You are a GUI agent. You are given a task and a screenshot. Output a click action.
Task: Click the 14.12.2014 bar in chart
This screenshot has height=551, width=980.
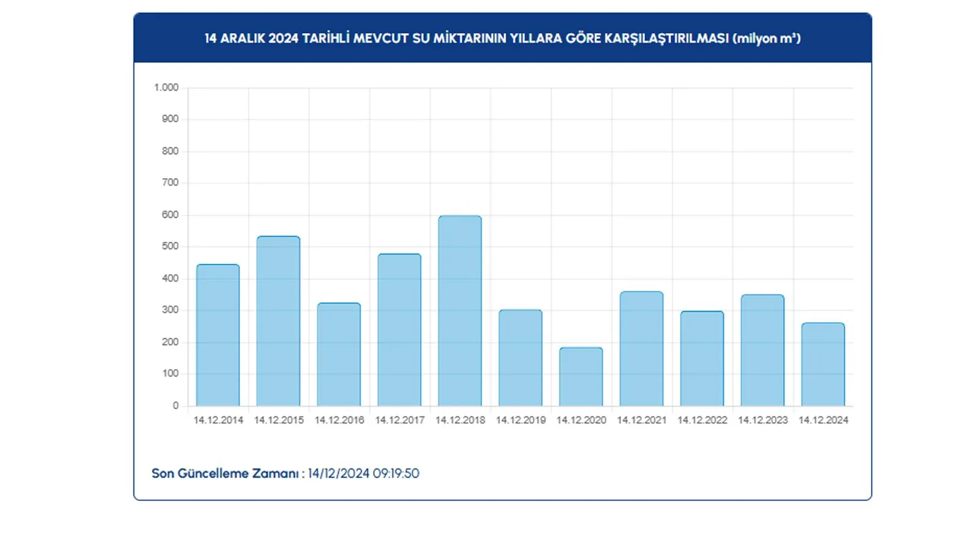[x=218, y=335]
